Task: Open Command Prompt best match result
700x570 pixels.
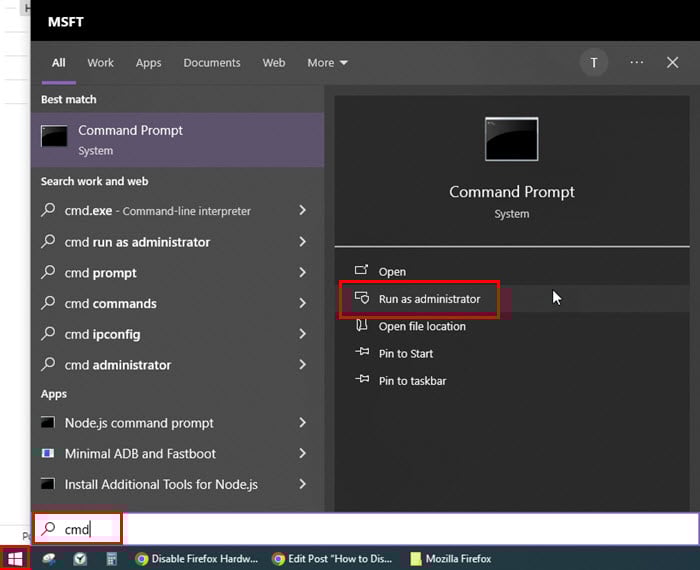Action: point(130,140)
